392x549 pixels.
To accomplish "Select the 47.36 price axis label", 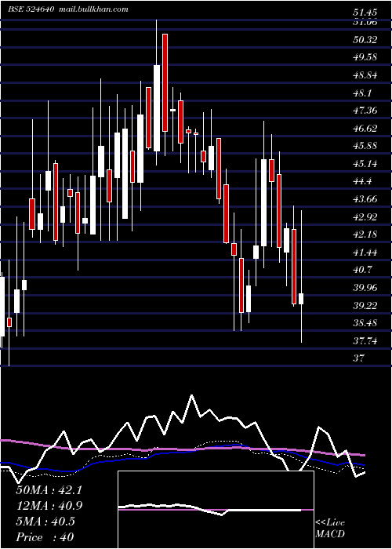I will [365, 111].
